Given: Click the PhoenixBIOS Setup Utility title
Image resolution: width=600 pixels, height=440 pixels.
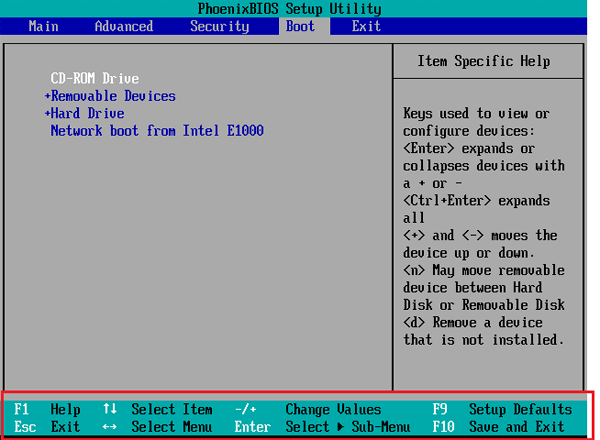Looking at the screenshot, I should (290, 9).
